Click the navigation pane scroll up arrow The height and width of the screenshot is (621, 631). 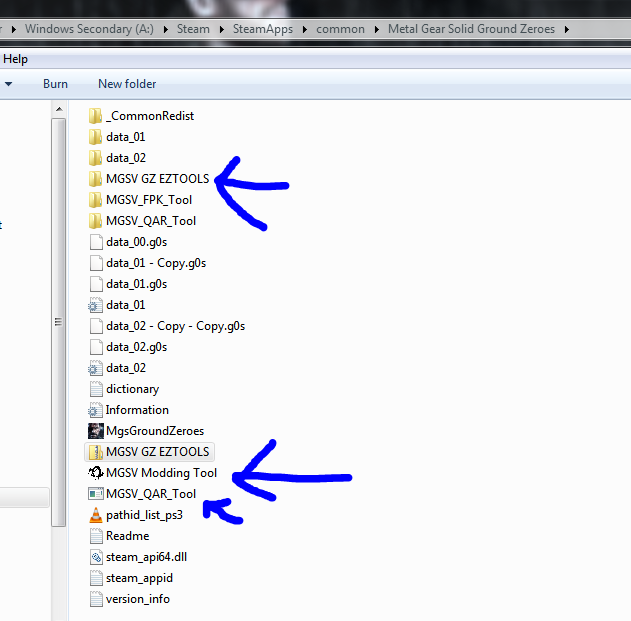pos(59,109)
